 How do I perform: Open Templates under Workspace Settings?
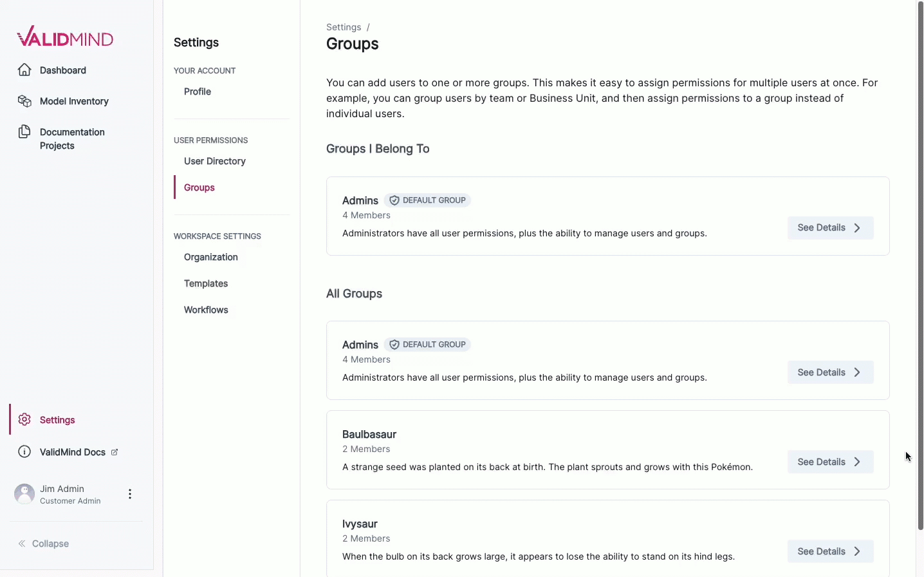[x=205, y=283]
